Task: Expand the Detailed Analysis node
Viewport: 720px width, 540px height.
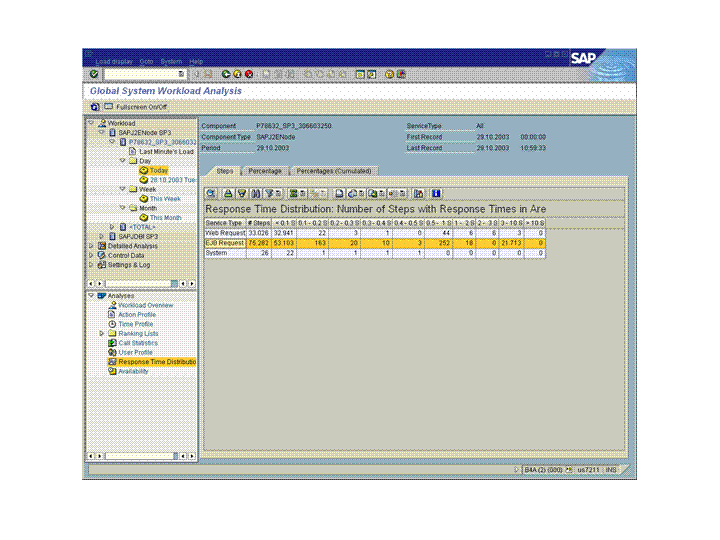Action: (91, 246)
